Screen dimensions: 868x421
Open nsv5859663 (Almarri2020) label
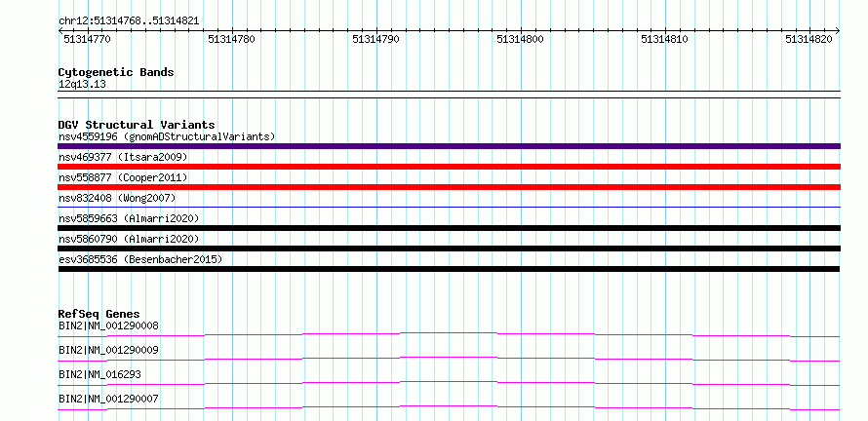129,218
